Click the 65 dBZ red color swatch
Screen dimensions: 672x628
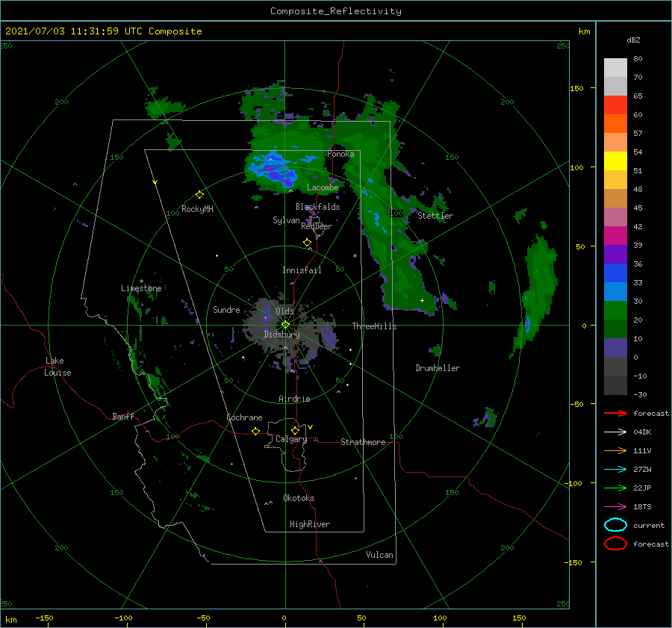(615, 105)
